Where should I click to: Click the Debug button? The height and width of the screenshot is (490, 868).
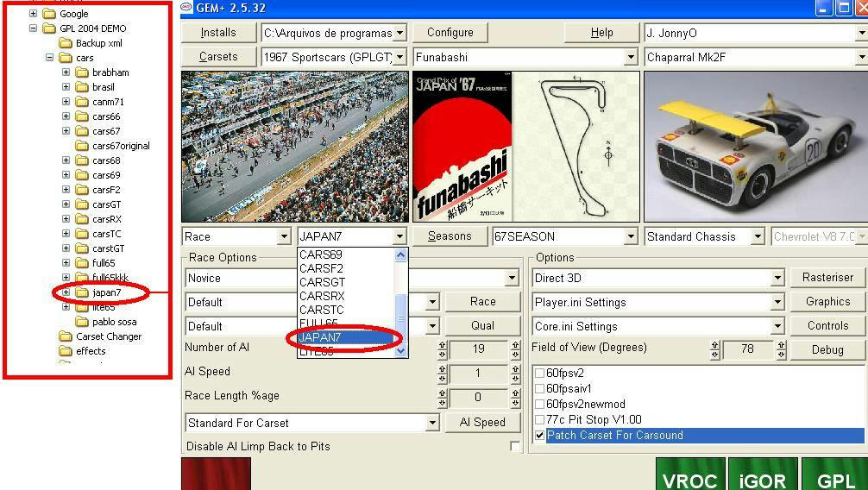click(828, 350)
